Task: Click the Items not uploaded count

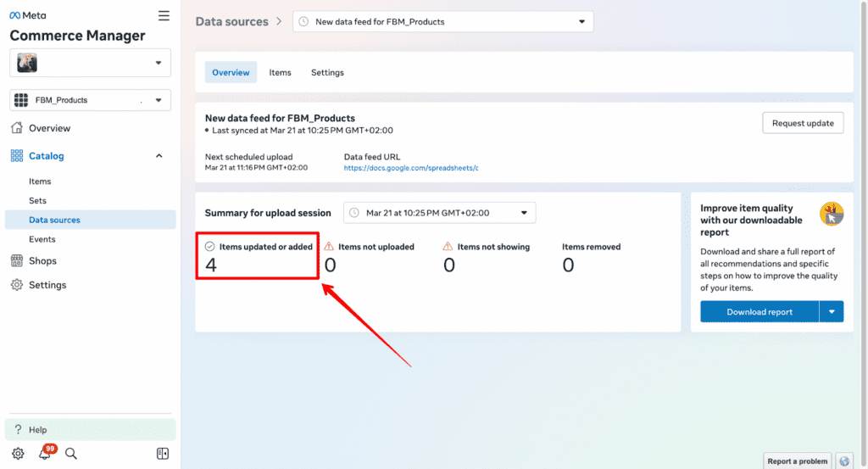Action: click(x=330, y=265)
